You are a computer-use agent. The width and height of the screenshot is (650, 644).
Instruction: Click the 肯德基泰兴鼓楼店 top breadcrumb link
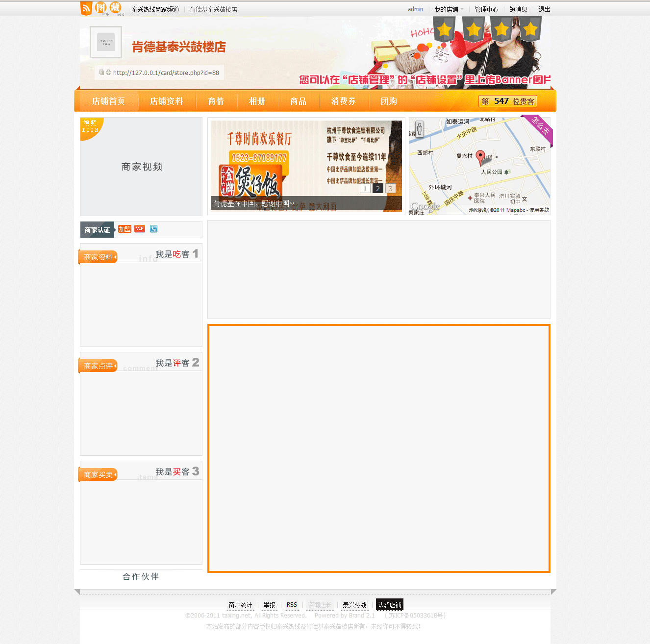tap(213, 9)
